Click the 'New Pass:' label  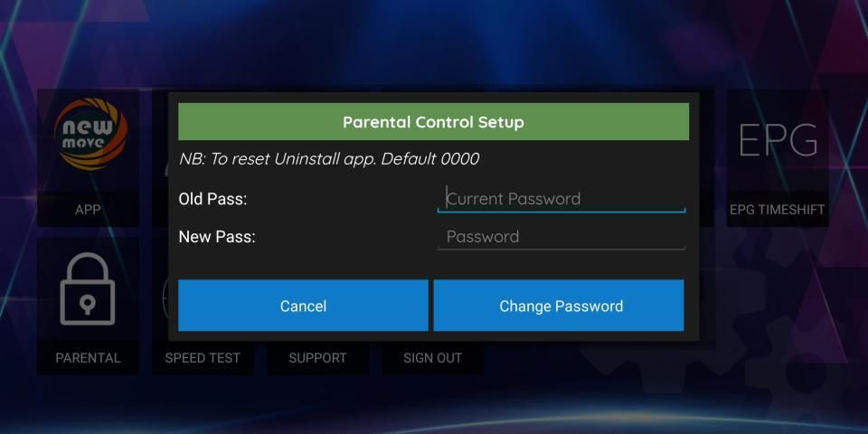coord(217,237)
